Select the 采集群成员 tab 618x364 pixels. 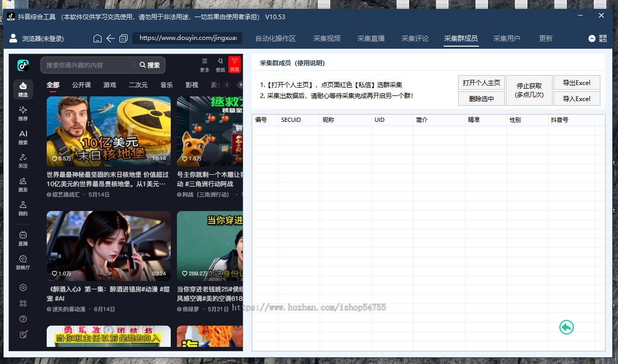click(x=461, y=38)
